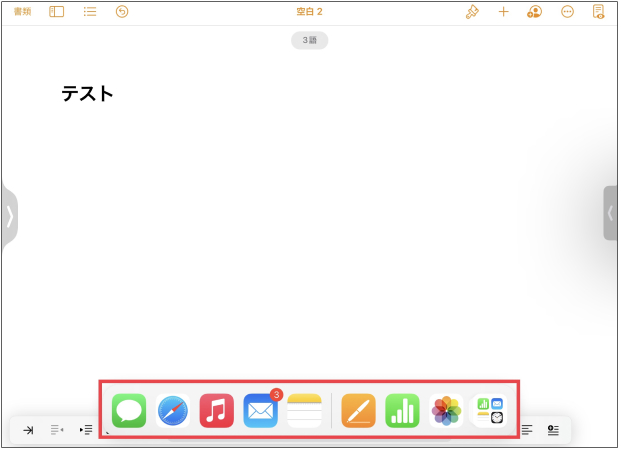The width and height of the screenshot is (621, 450).
Task: Open Mail app with 3 badge
Action: 261,410
